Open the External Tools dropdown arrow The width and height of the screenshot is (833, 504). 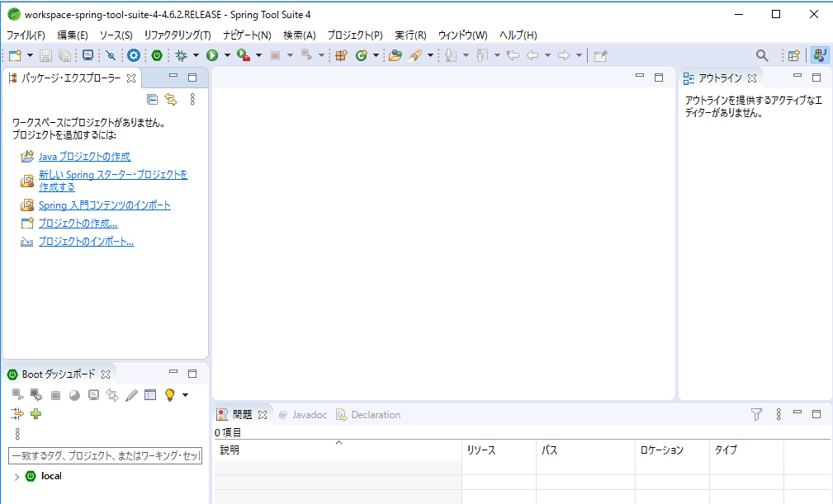pyautogui.click(x=258, y=55)
